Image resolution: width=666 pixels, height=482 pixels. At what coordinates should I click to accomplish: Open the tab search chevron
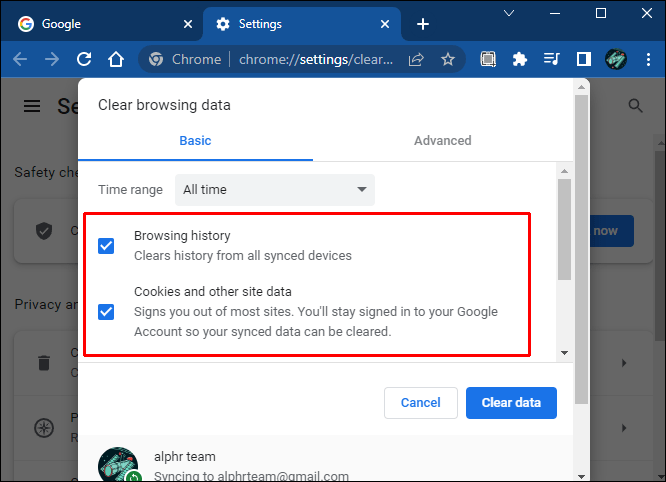(x=509, y=14)
